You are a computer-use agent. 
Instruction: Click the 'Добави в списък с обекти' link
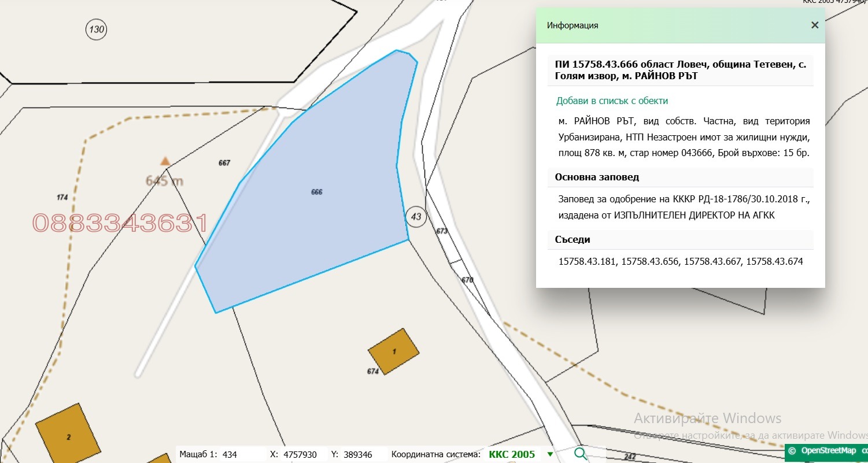612,101
